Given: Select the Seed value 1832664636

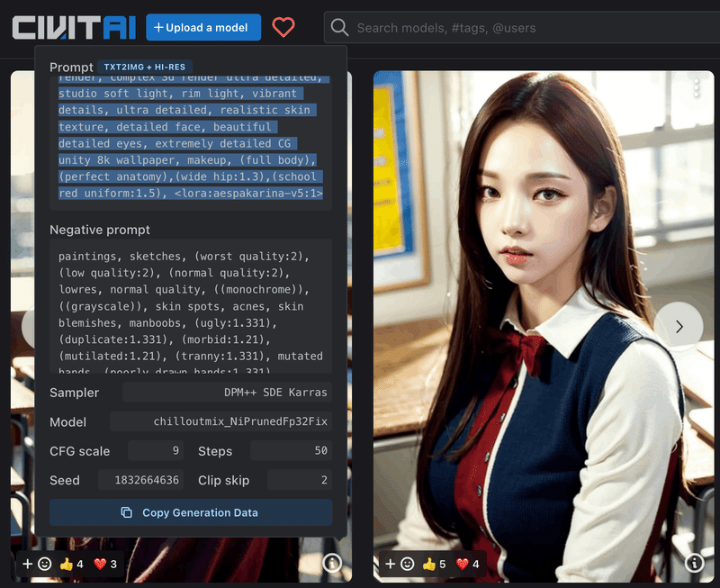Looking at the screenshot, I should tap(140, 480).
